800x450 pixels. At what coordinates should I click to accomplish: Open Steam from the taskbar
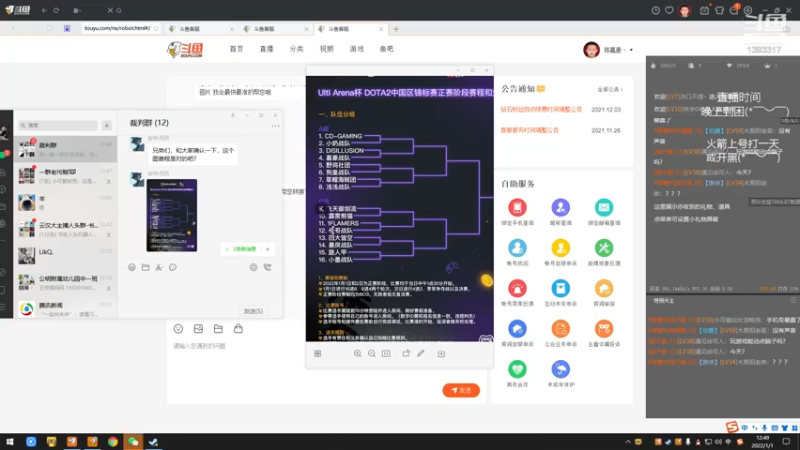click(153, 441)
